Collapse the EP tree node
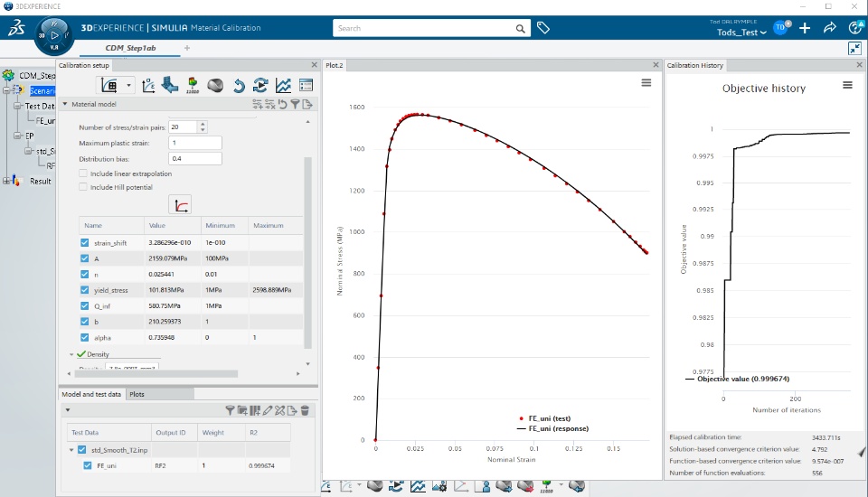Viewport: 868px width, 497px height. pos(17,136)
